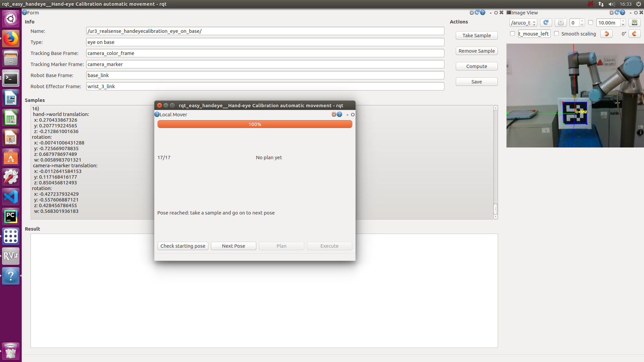Open PyCharm from the dock
Screen dimensions: 644x362
[x=11, y=217]
